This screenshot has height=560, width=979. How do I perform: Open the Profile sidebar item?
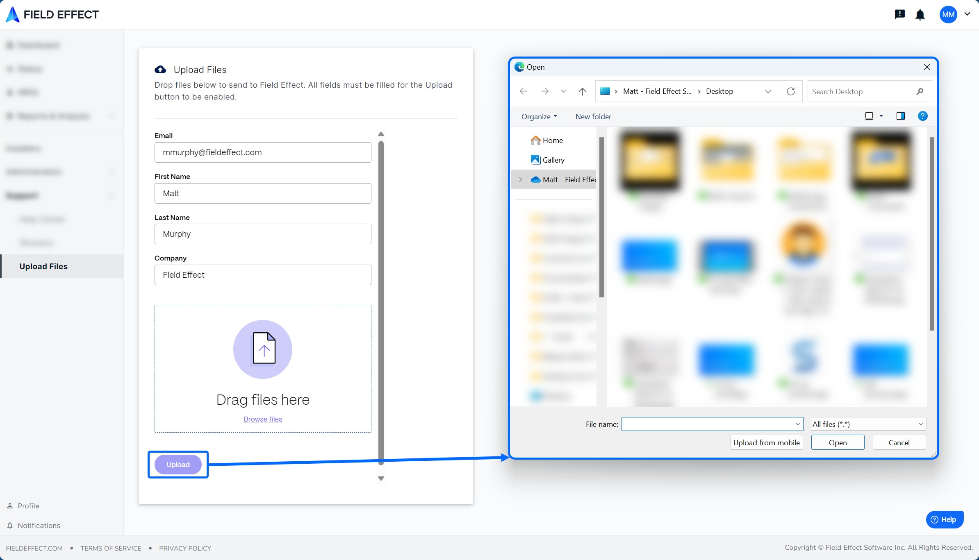(28, 506)
